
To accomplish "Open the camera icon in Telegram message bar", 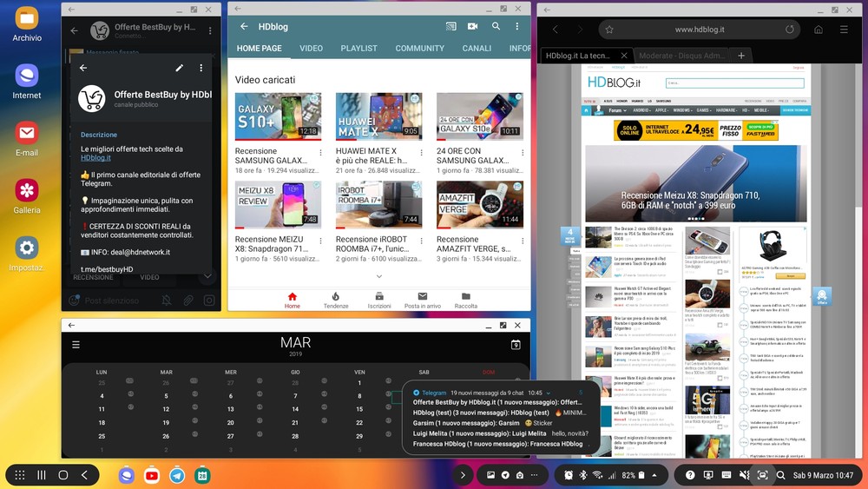I will [209, 301].
